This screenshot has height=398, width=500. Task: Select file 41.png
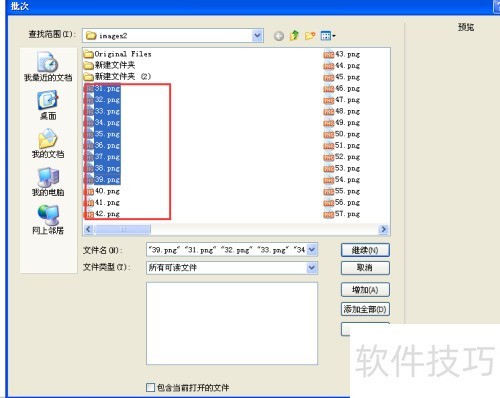coord(103,203)
